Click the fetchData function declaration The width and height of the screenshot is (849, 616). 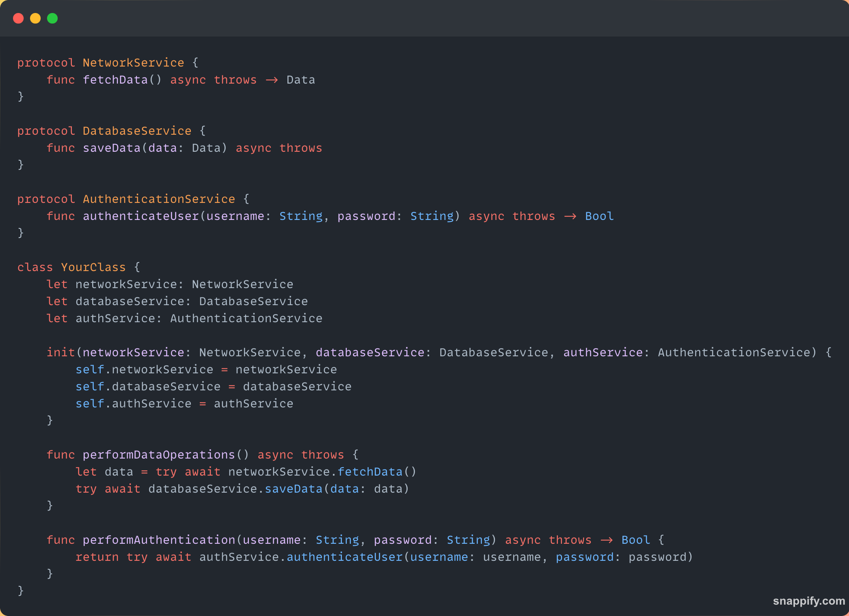pyautogui.click(x=115, y=80)
